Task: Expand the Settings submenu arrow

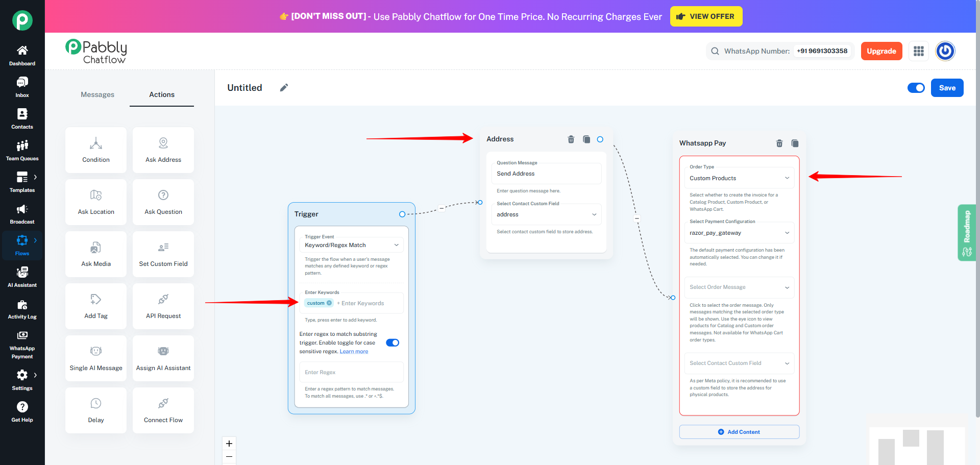Action: [x=35, y=375]
